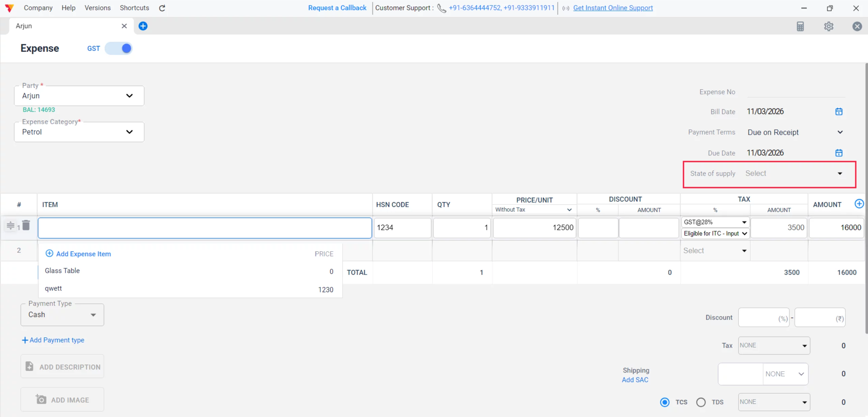868x417 pixels.
Task: Open the Versions menu
Action: 97,7
